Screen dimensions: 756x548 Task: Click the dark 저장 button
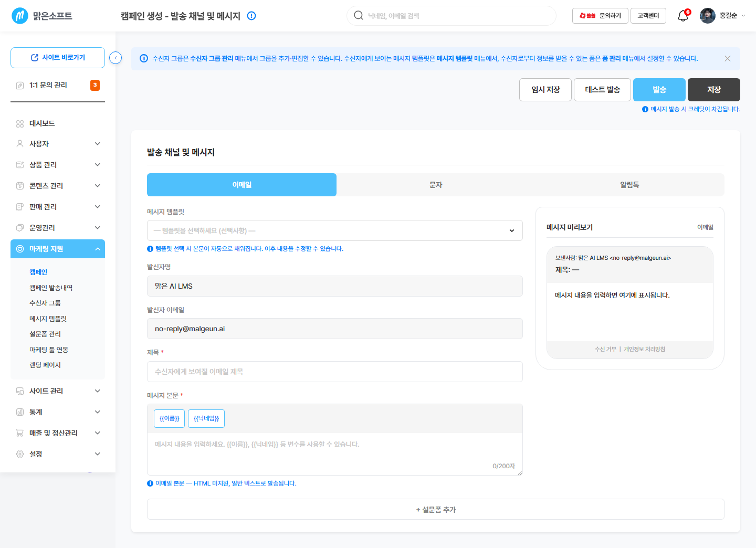pos(714,90)
